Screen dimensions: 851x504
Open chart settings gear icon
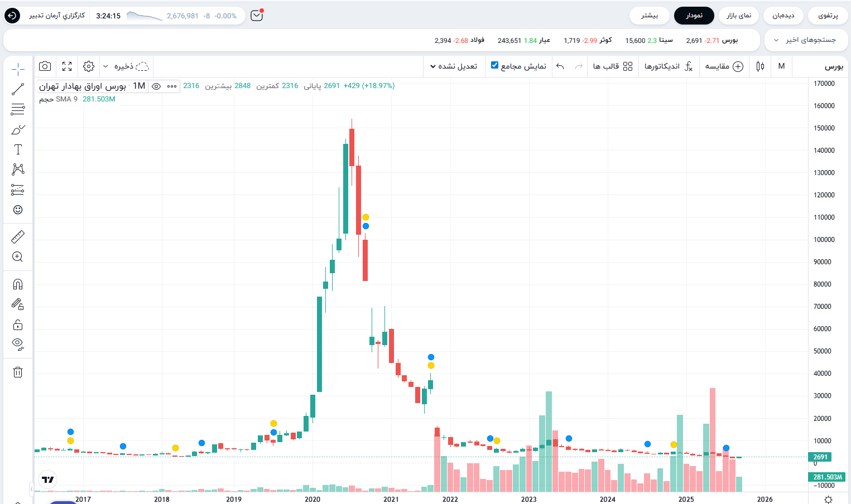(x=89, y=66)
